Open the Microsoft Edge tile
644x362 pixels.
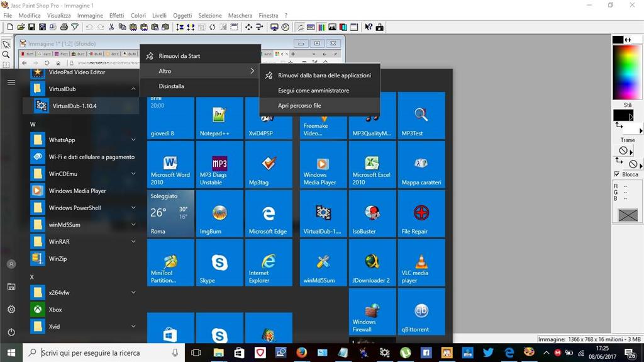tap(269, 213)
